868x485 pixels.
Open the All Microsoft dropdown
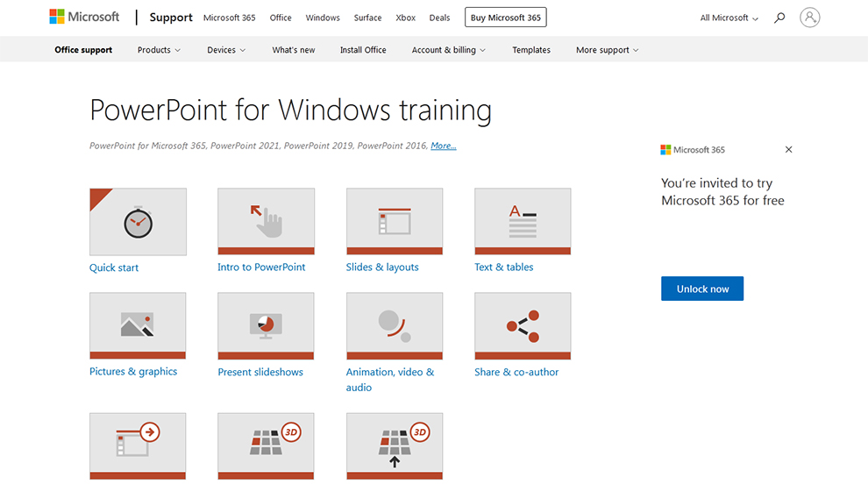(x=729, y=18)
